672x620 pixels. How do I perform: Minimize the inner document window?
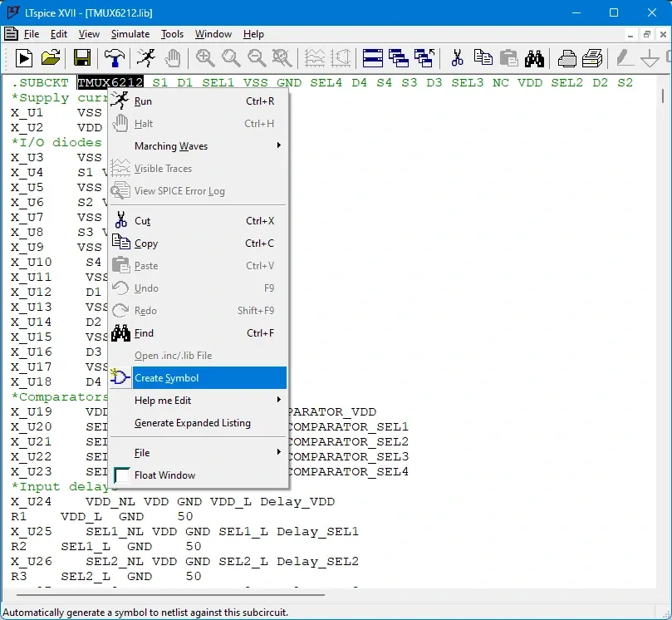pyautogui.click(x=630, y=34)
